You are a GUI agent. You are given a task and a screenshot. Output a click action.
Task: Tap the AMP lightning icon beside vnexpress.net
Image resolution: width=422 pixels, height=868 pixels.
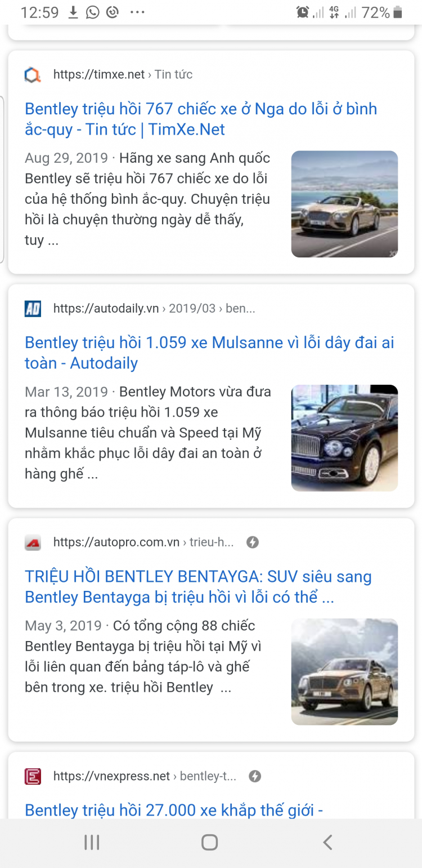(x=255, y=776)
